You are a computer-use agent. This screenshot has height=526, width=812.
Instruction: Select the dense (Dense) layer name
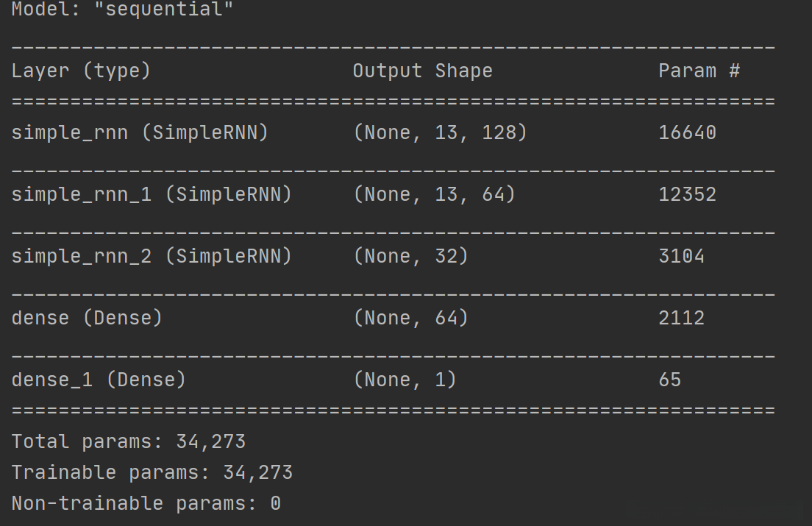[x=87, y=319]
